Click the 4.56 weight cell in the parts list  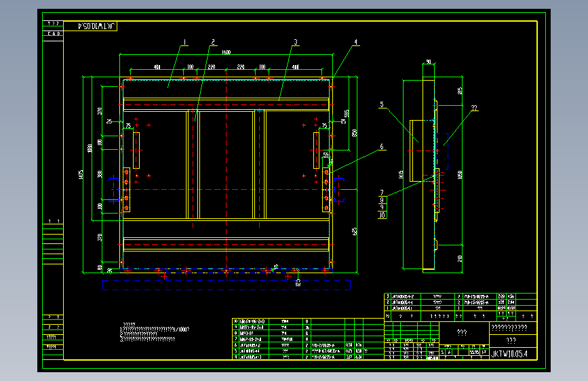pyautogui.click(x=511, y=296)
